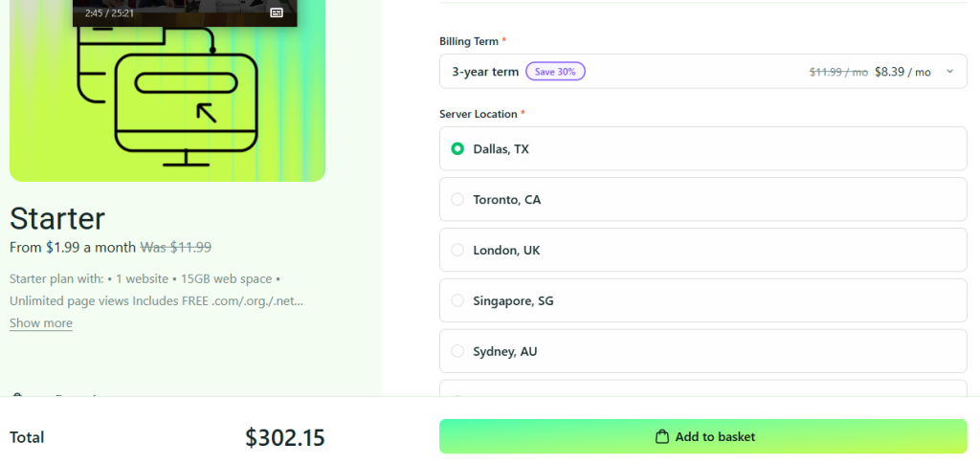Choose London, UK as server location

703,250
